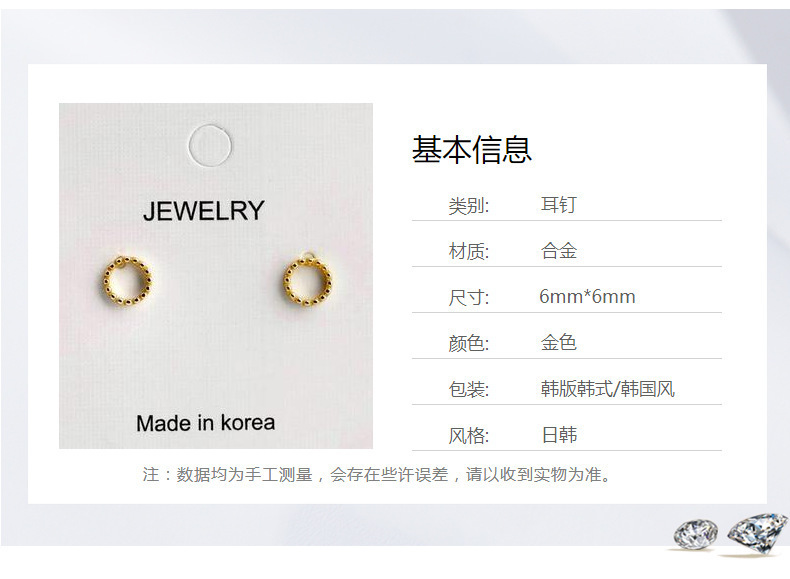Click the Made in korea text

tap(206, 423)
